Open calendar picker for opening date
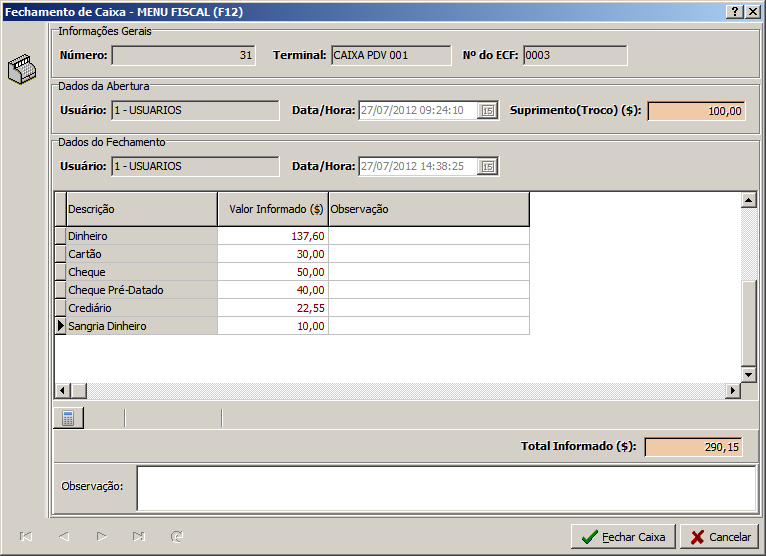The height and width of the screenshot is (556, 766). [x=488, y=111]
